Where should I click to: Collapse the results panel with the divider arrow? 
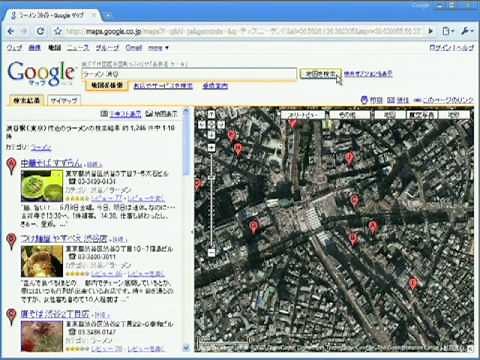point(192,232)
